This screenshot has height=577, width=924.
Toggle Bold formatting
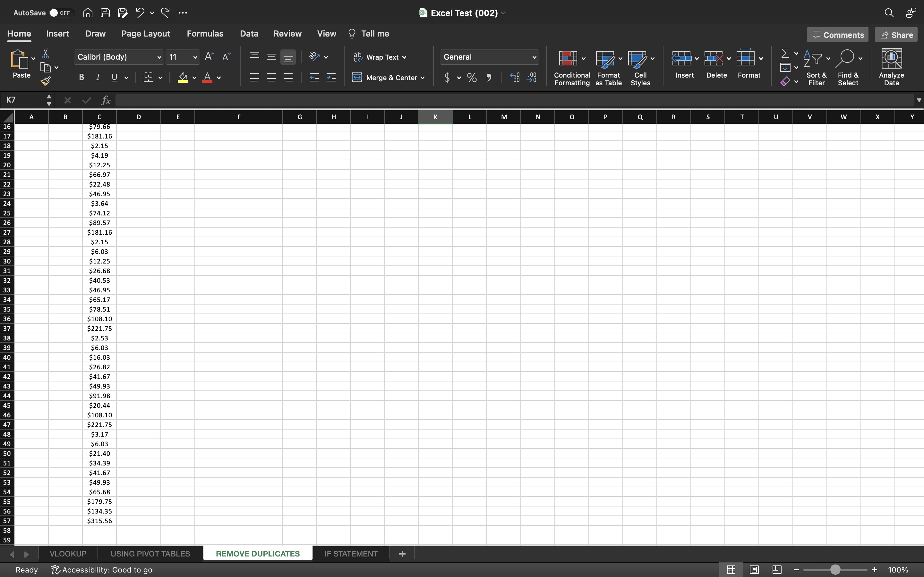[81, 78]
